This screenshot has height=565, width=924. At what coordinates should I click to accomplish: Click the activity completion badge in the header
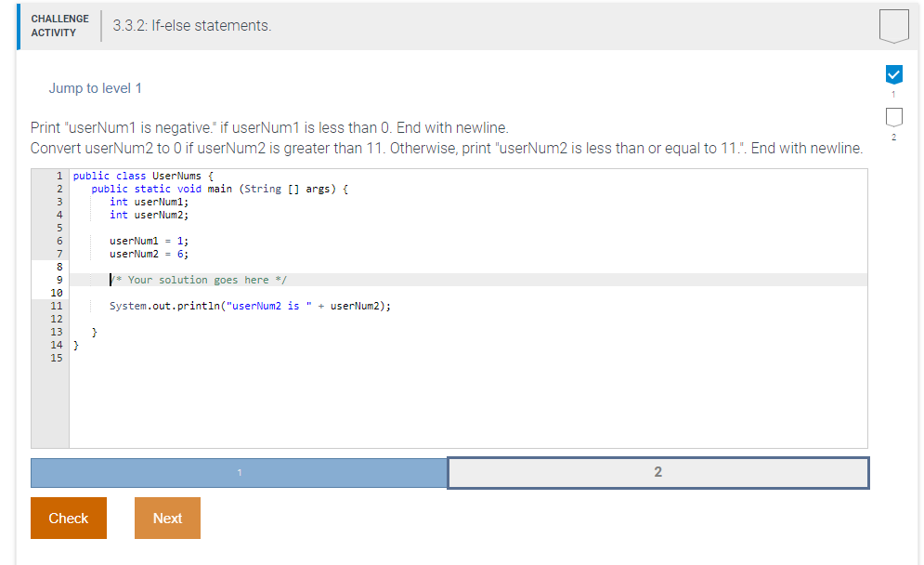[894, 26]
